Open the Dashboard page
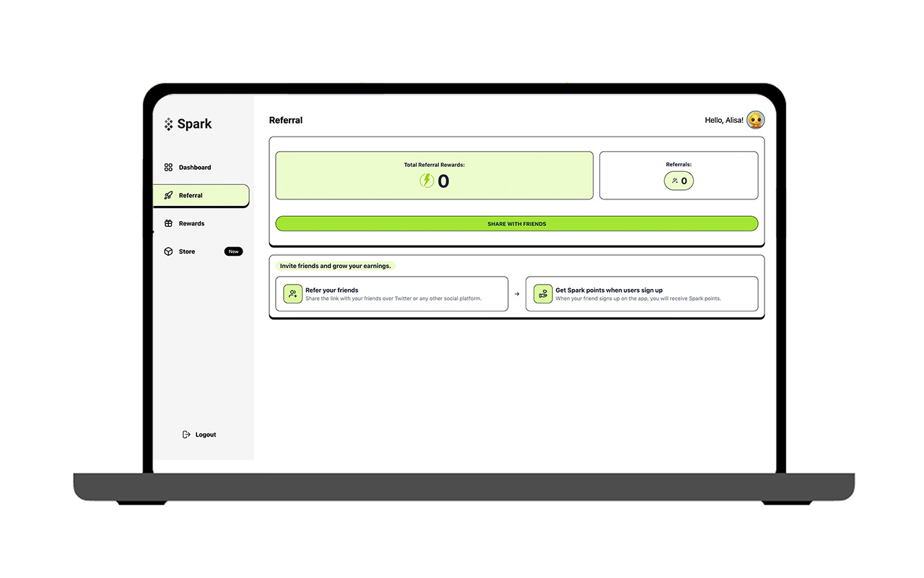The width and height of the screenshot is (924, 578). tap(194, 167)
